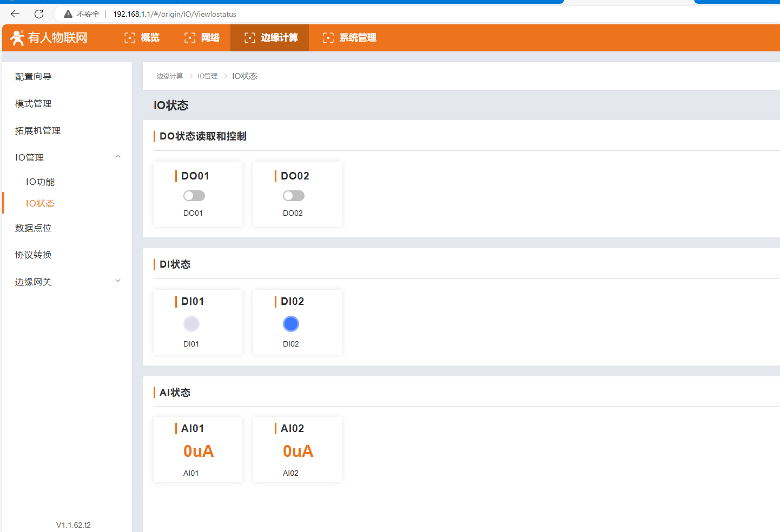Viewport: 780px width, 532px height.
Task: Open 数据点位 in the sidebar
Action: click(x=34, y=228)
